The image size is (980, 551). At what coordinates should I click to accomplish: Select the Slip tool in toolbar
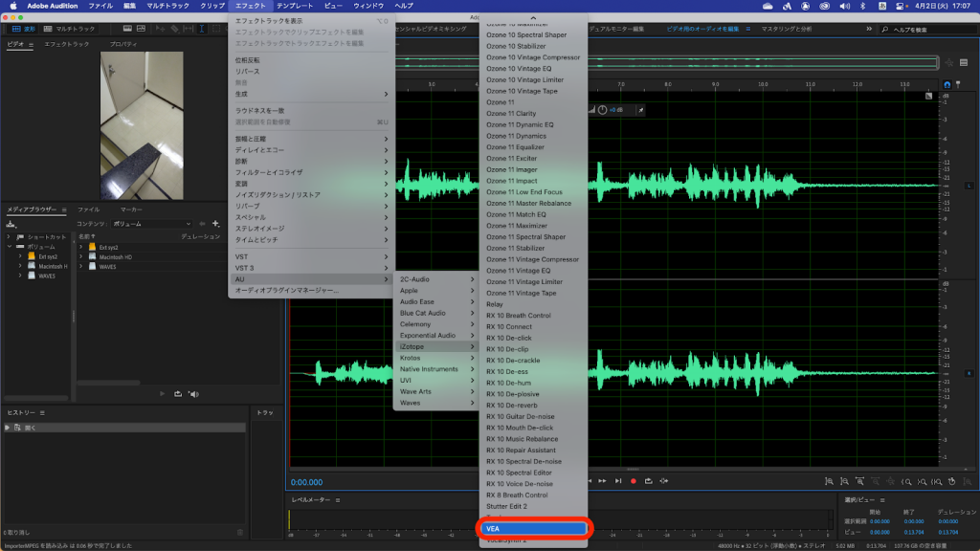[189, 29]
